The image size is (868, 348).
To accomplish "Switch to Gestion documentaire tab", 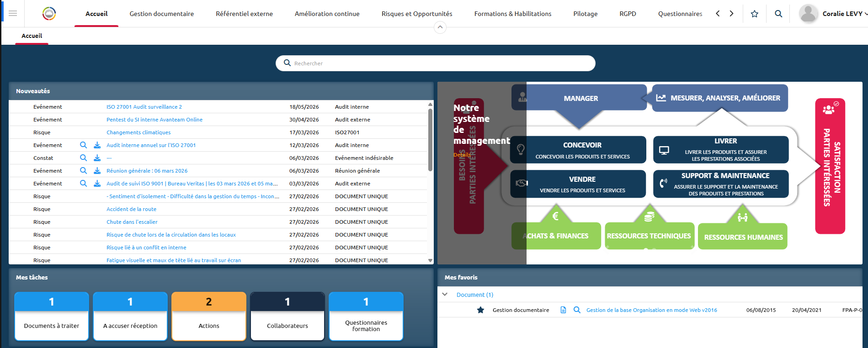I will [x=162, y=14].
